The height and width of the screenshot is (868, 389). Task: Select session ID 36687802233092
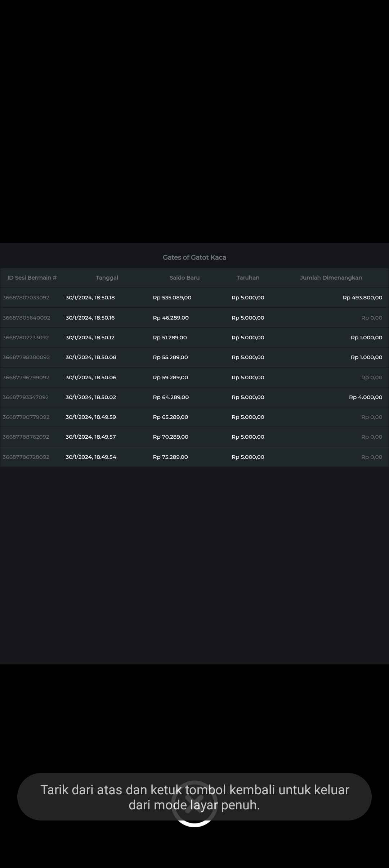(26, 338)
